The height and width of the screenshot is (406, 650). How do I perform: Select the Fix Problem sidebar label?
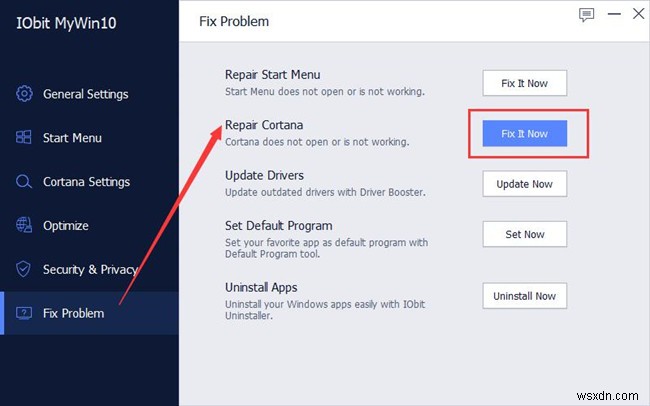tap(73, 313)
